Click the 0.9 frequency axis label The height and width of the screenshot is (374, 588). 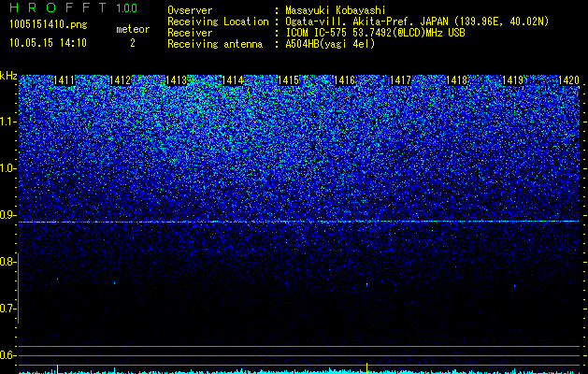(x=7, y=215)
